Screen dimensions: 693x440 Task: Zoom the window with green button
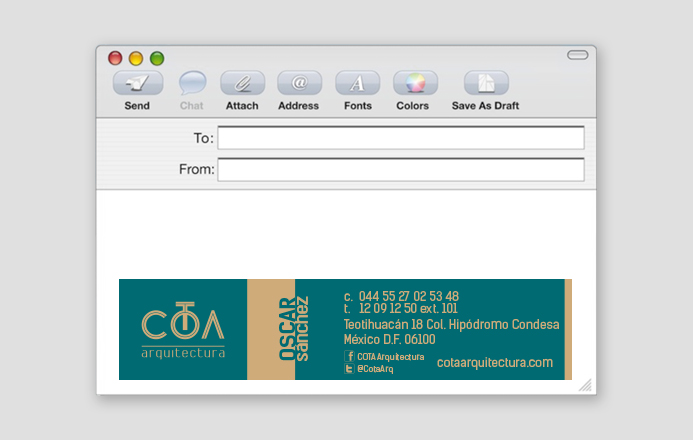(x=157, y=58)
